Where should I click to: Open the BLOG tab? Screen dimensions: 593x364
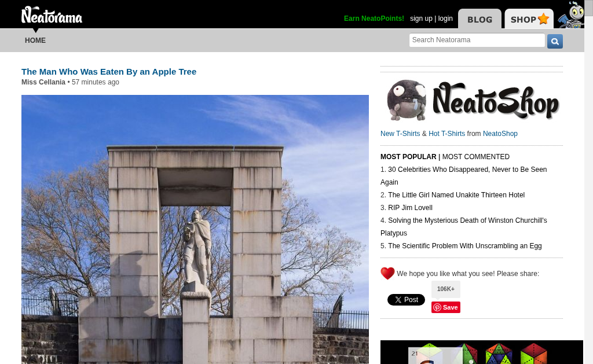479,19
